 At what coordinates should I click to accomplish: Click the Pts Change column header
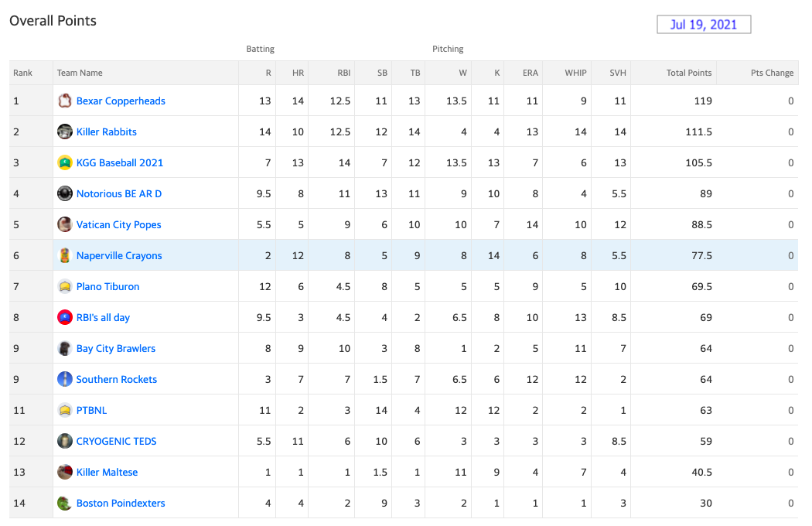pyautogui.click(x=772, y=73)
